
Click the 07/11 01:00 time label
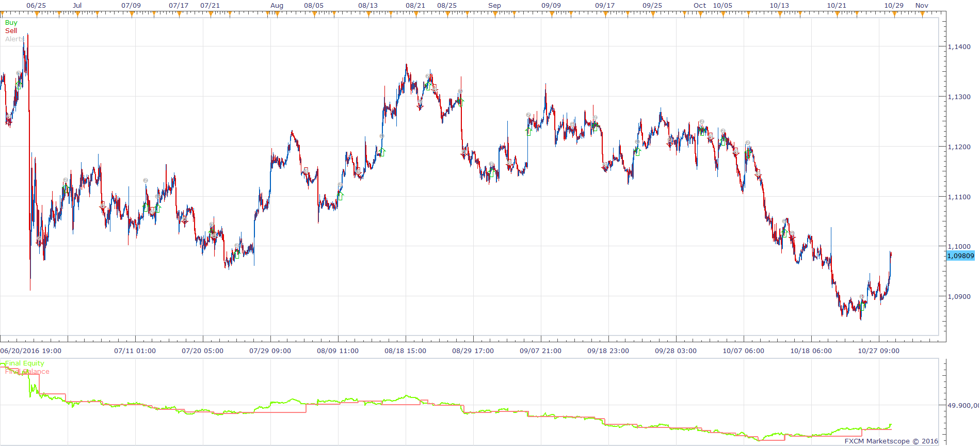tap(135, 351)
